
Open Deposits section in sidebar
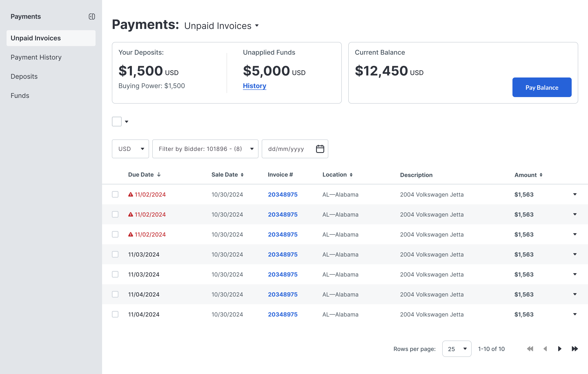(x=24, y=76)
